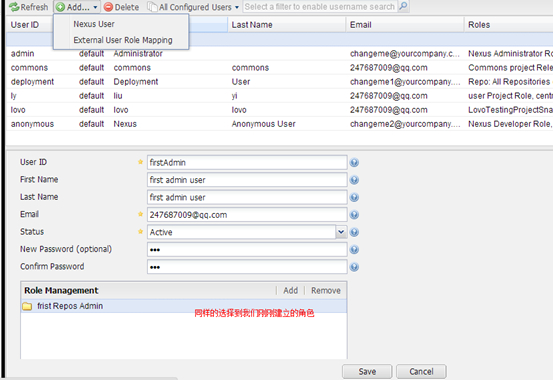Click the email changeme@yourcompany.c... cell

click(405, 54)
